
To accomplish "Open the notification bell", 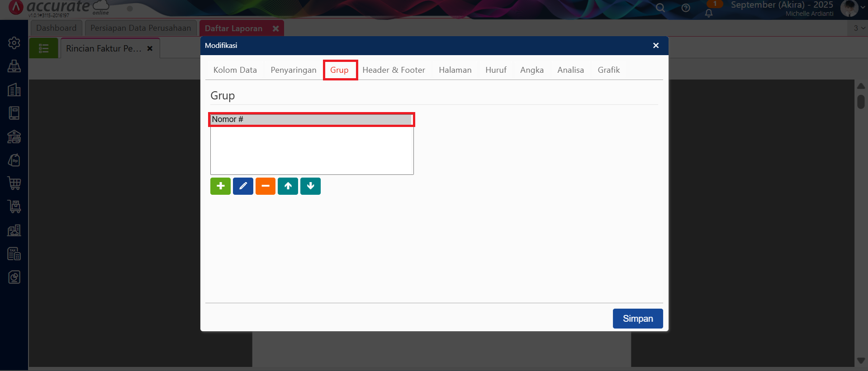I will 709,13.
